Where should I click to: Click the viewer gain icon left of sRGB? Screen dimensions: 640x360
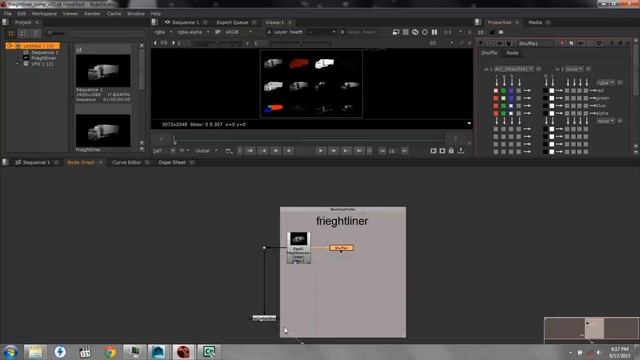(218, 32)
